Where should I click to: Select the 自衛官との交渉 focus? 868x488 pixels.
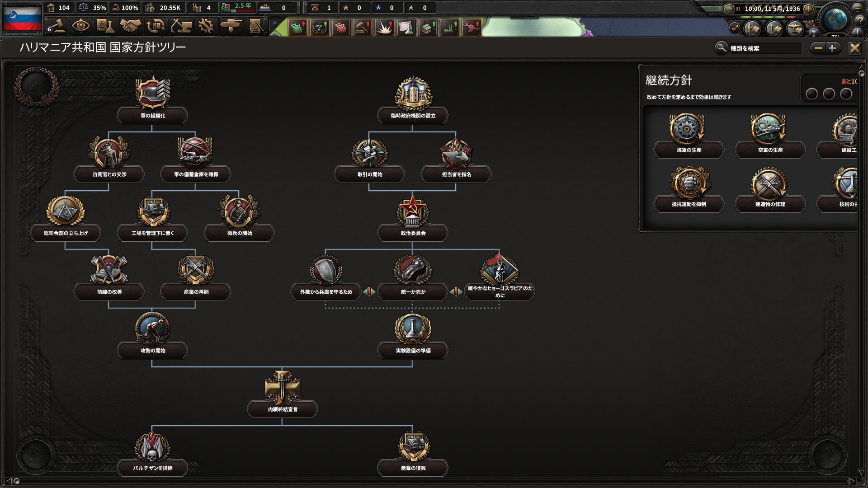click(x=109, y=159)
